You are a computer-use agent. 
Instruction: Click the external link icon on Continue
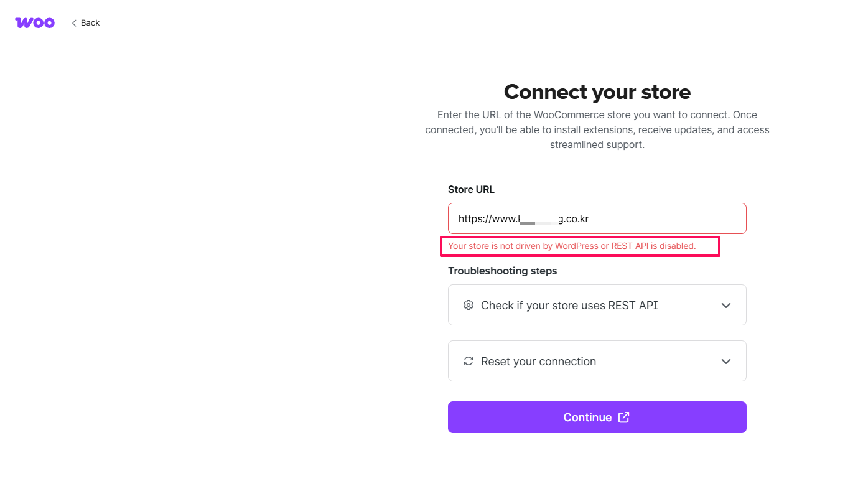pyautogui.click(x=623, y=418)
